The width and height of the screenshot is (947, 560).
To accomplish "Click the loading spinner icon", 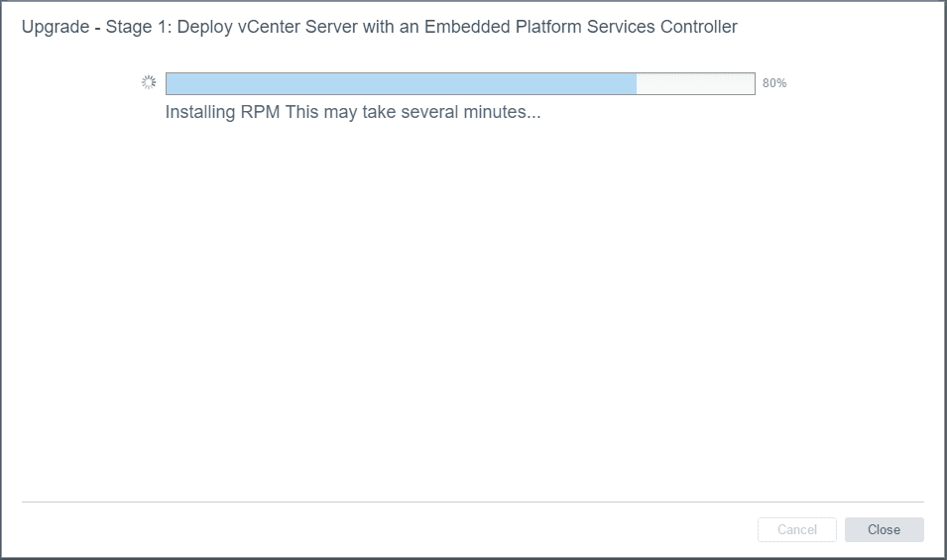I will point(149,83).
